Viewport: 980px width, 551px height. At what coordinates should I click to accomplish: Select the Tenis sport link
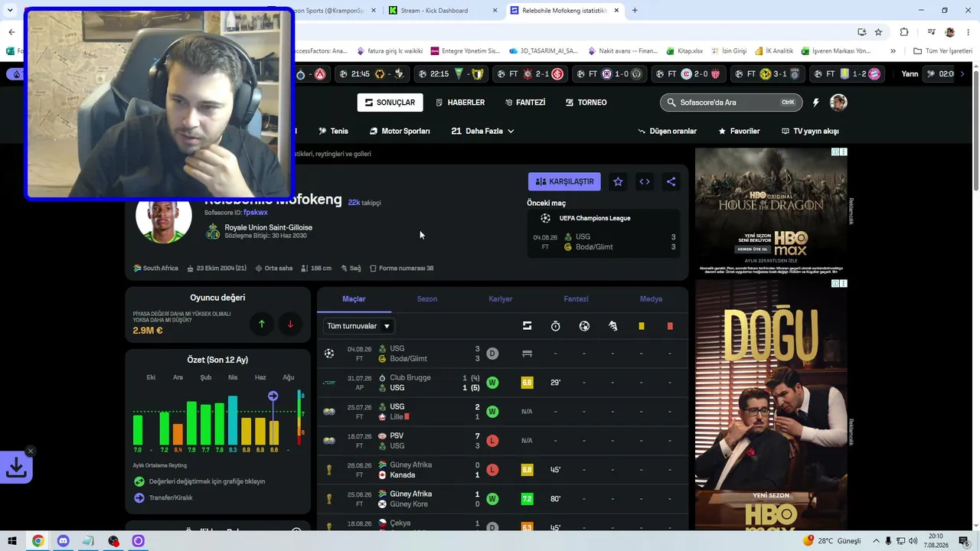tap(333, 131)
